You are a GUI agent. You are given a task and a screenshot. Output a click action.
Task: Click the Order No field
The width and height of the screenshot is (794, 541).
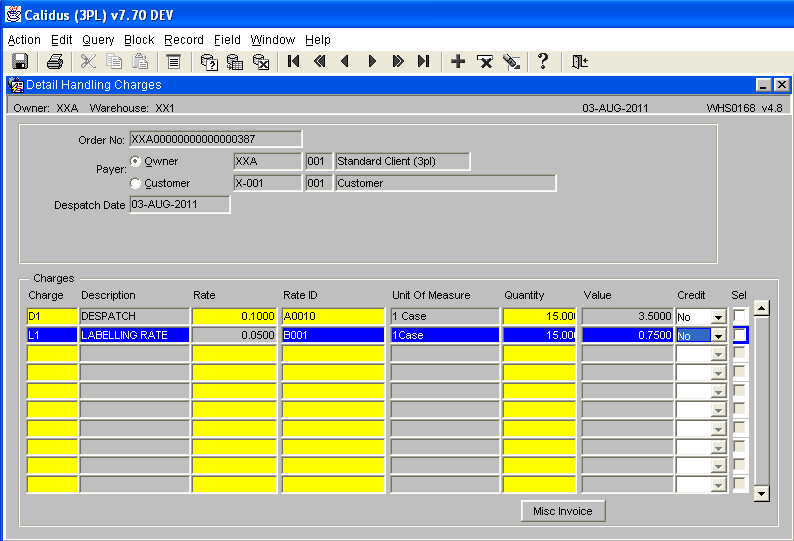(216, 139)
